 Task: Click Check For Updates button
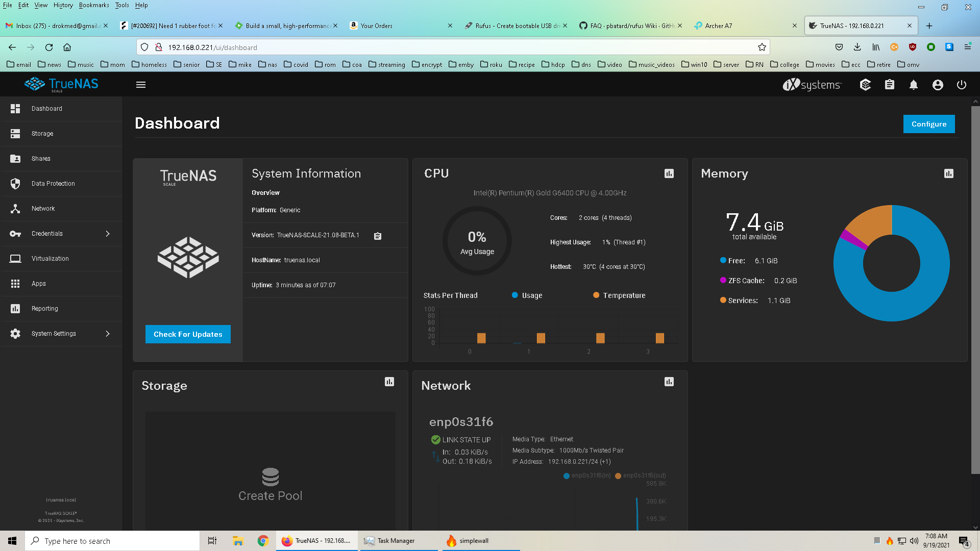188,334
